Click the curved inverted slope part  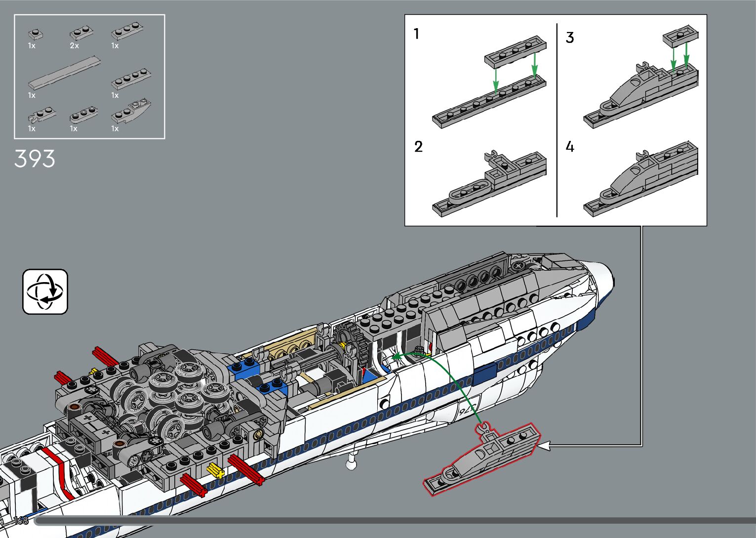tap(131, 113)
